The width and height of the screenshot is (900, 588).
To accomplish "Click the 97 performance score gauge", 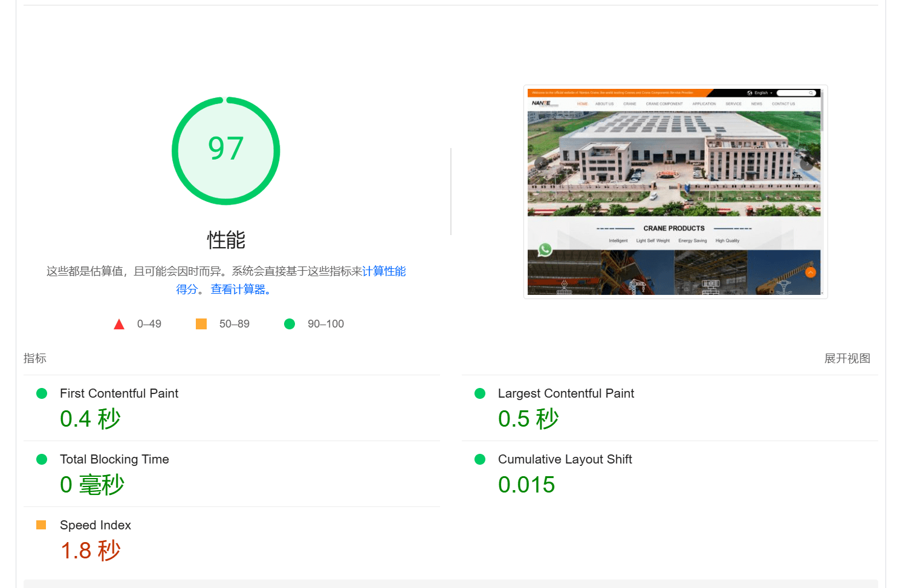I will pyautogui.click(x=226, y=150).
